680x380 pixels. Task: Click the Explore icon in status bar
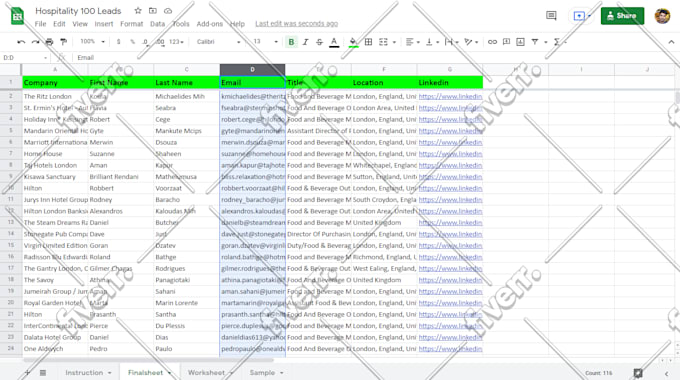click(638, 373)
